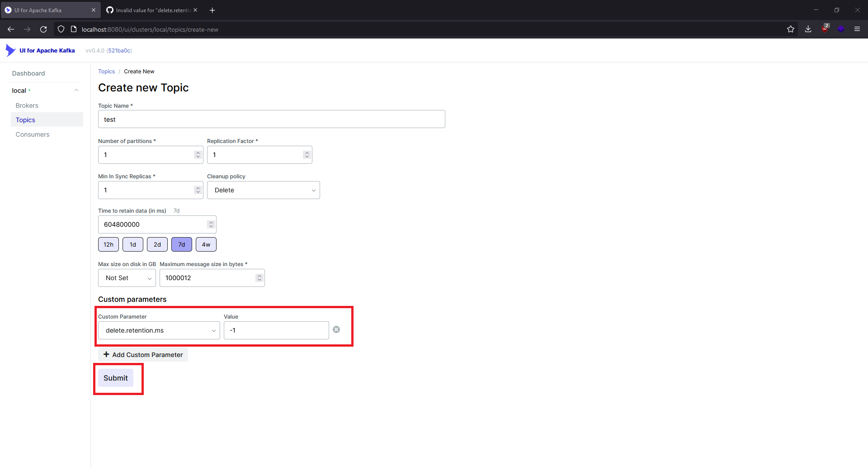This screenshot has height=467, width=868.
Task: Click the browser back arrow
Action: click(11, 29)
